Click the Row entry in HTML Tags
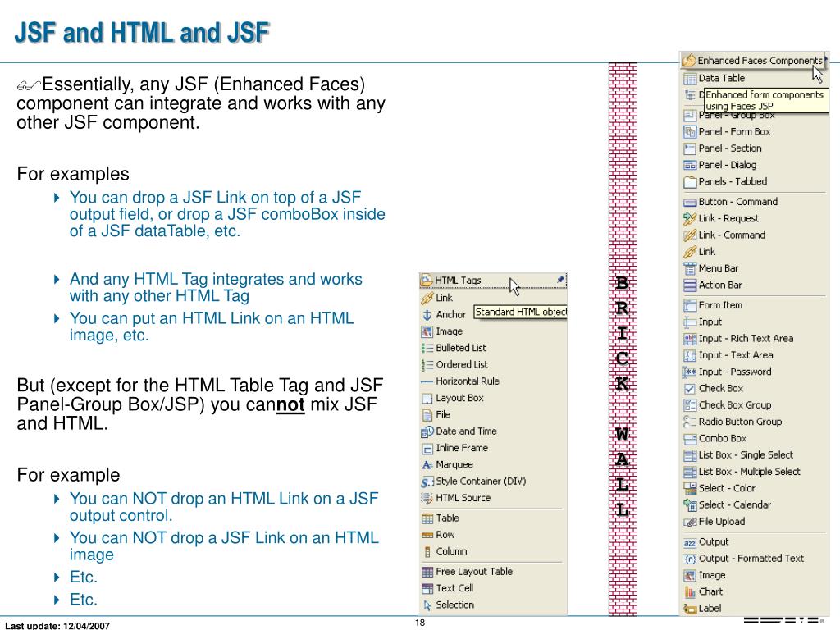This screenshot has height=630, width=840. 438,535
